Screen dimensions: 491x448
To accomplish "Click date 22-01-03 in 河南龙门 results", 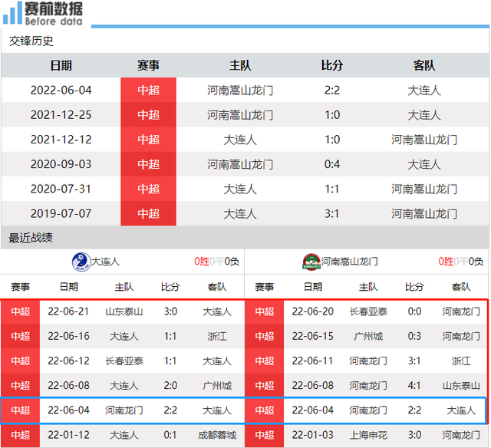I will tap(312, 435).
